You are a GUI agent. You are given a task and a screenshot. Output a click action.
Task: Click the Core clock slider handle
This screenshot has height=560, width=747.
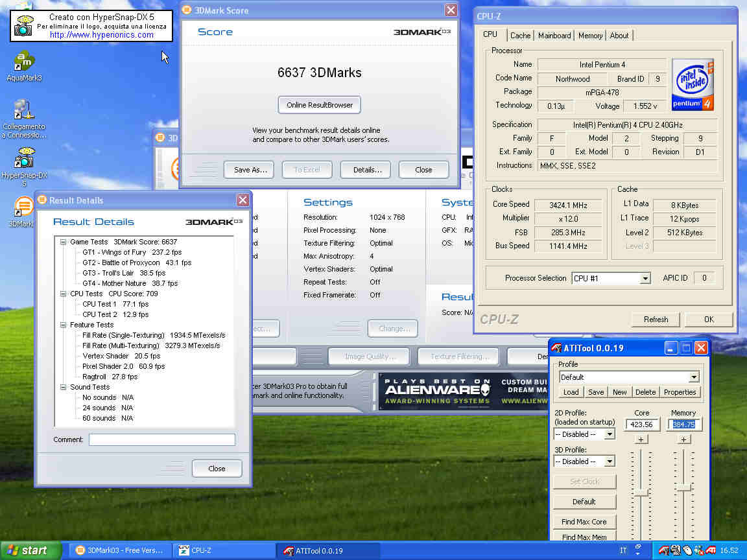pos(641,493)
